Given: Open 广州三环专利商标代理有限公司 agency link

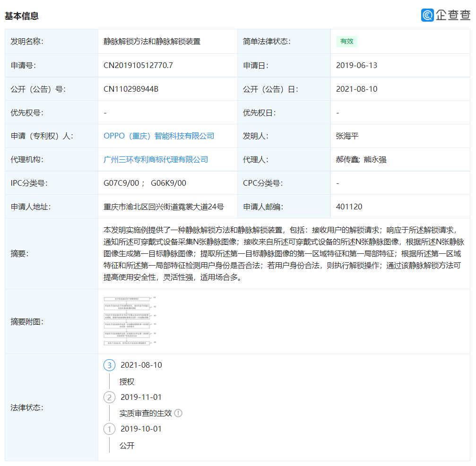Looking at the screenshot, I should pyautogui.click(x=156, y=160).
